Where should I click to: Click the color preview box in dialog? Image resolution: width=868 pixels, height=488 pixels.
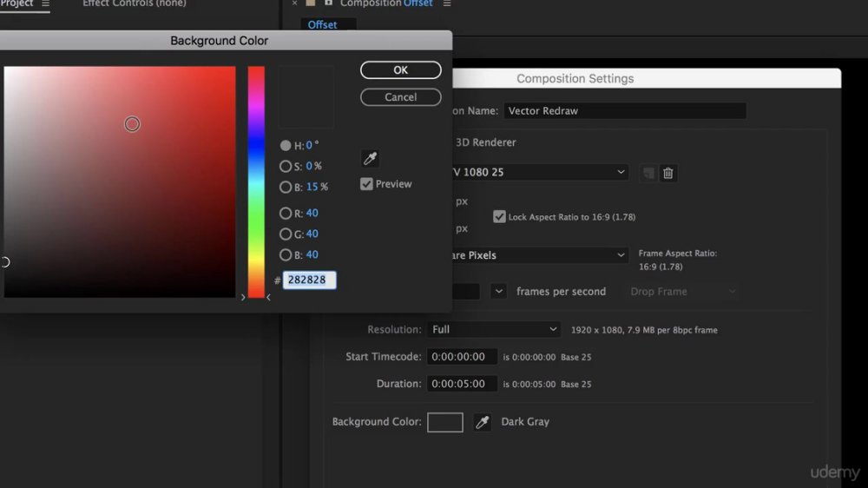306,97
